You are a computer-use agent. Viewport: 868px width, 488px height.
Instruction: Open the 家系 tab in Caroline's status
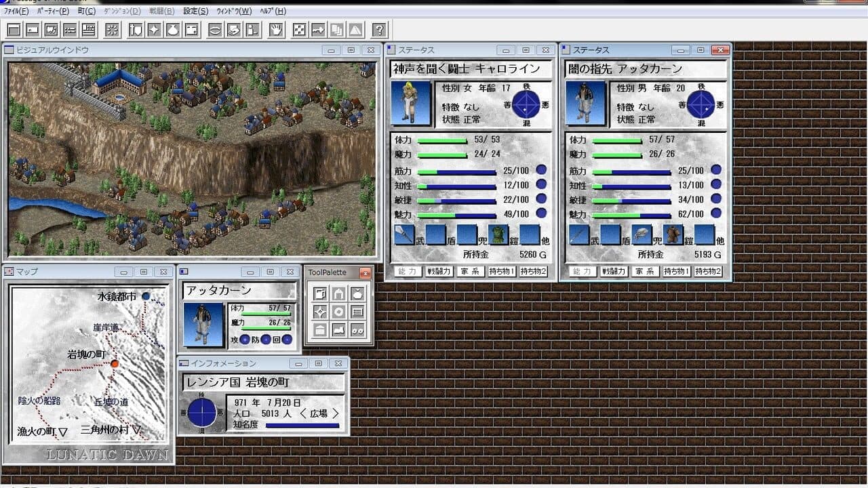point(470,271)
